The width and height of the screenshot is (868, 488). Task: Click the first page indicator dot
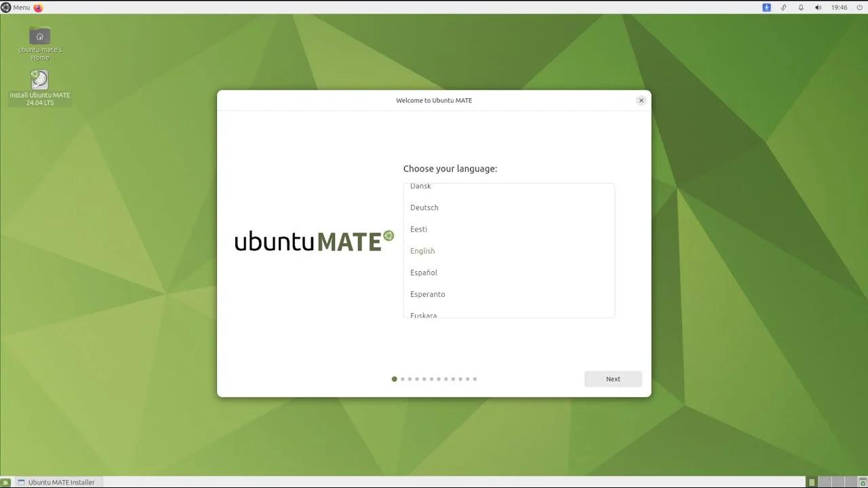(x=394, y=379)
